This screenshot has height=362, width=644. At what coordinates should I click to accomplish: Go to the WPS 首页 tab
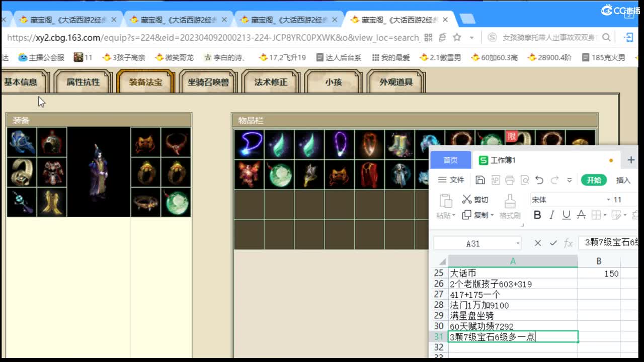(450, 160)
